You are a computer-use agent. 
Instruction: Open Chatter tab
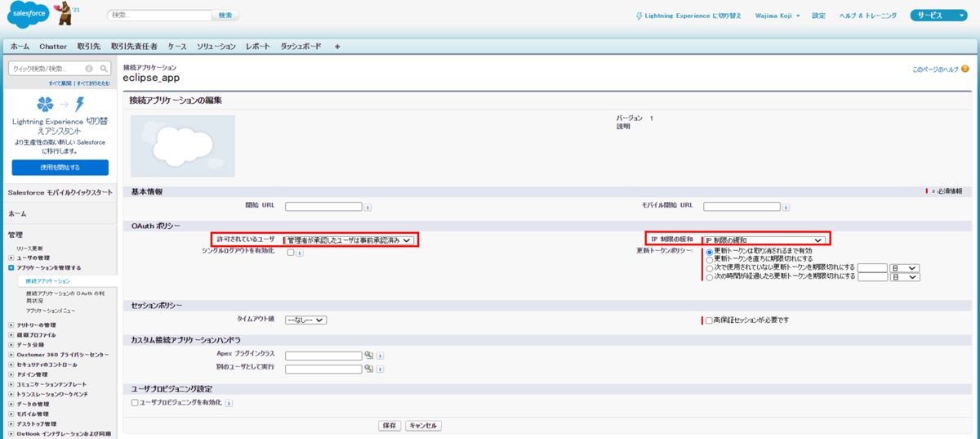coord(53,47)
